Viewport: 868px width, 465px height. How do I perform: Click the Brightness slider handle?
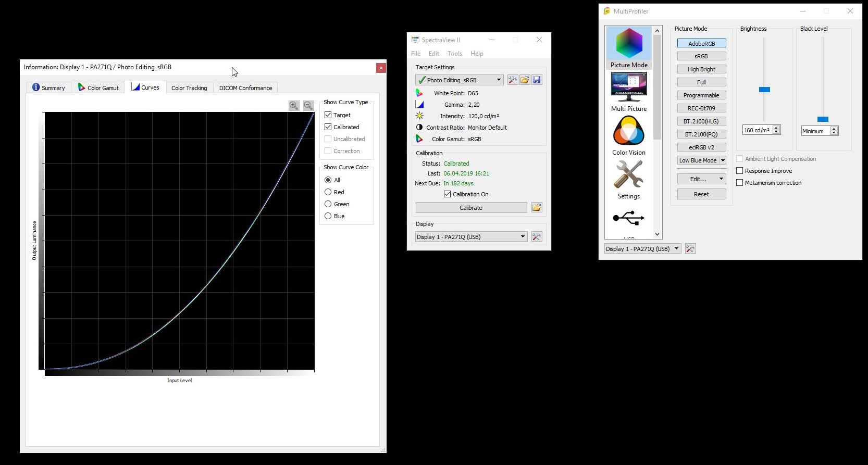click(764, 90)
